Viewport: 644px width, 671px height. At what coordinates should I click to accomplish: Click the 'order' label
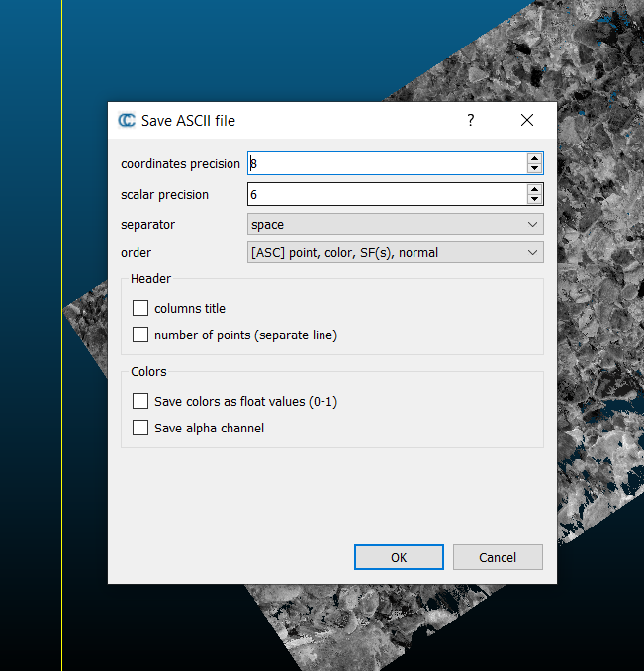pos(136,253)
